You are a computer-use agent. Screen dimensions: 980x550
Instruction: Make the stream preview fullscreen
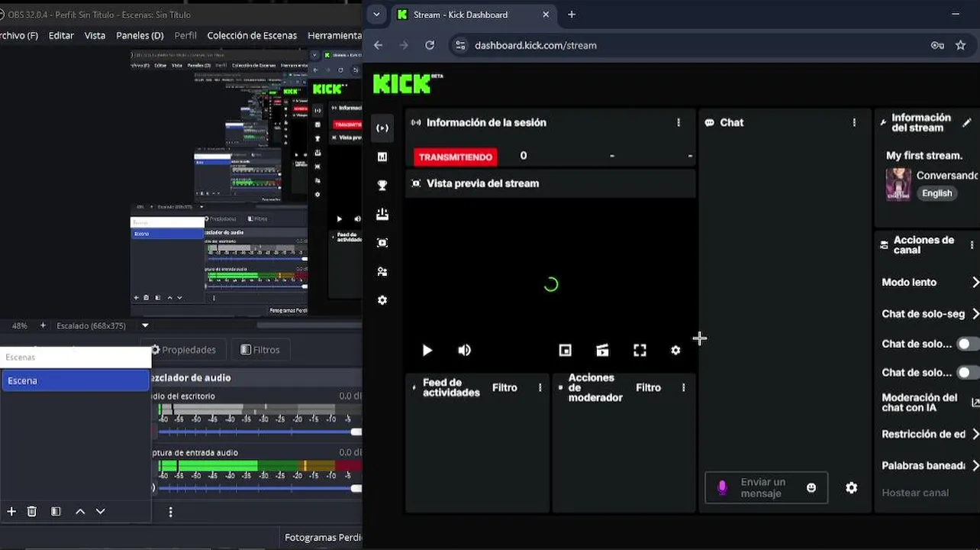click(640, 350)
